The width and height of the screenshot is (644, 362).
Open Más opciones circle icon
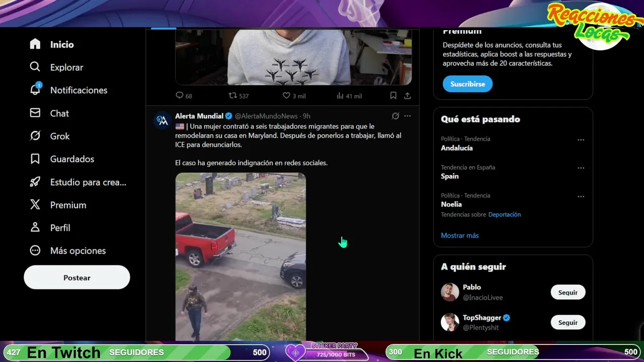tap(35, 250)
